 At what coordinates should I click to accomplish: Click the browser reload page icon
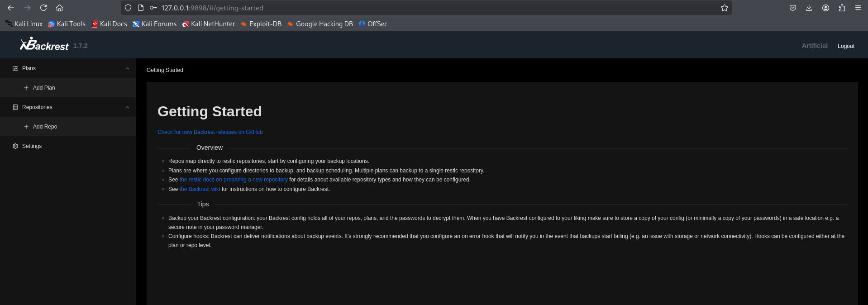pyautogui.click(x=43, y=8)
